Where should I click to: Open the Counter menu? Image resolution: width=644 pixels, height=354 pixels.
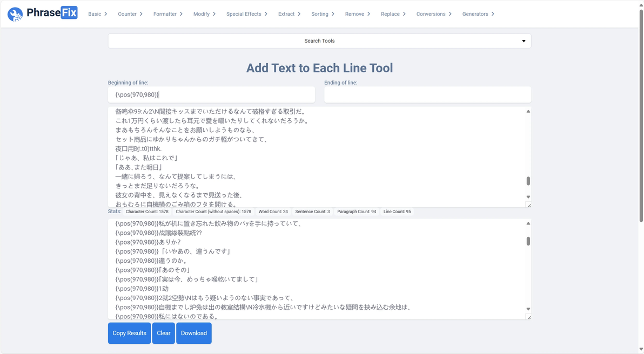click(130, 14)
